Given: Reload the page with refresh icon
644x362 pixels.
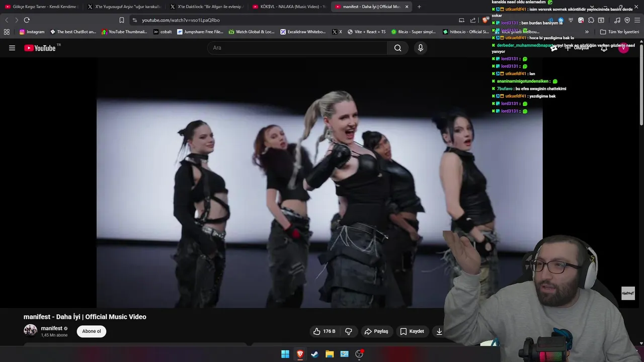Looking at the screenshot, I should point(27,20).
